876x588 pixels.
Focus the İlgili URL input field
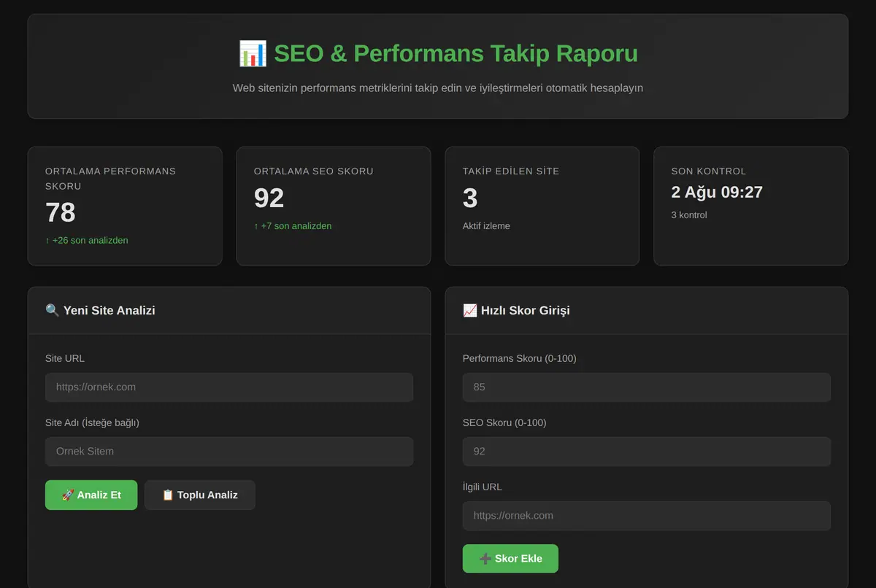pos(647,516)
